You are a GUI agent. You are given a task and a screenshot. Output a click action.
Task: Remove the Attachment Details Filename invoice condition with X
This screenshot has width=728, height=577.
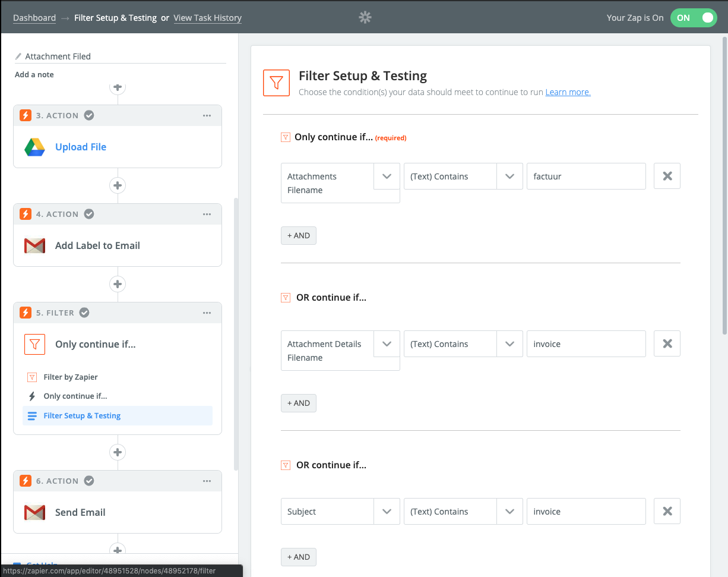pyautogui.click(x=667, y=343)
